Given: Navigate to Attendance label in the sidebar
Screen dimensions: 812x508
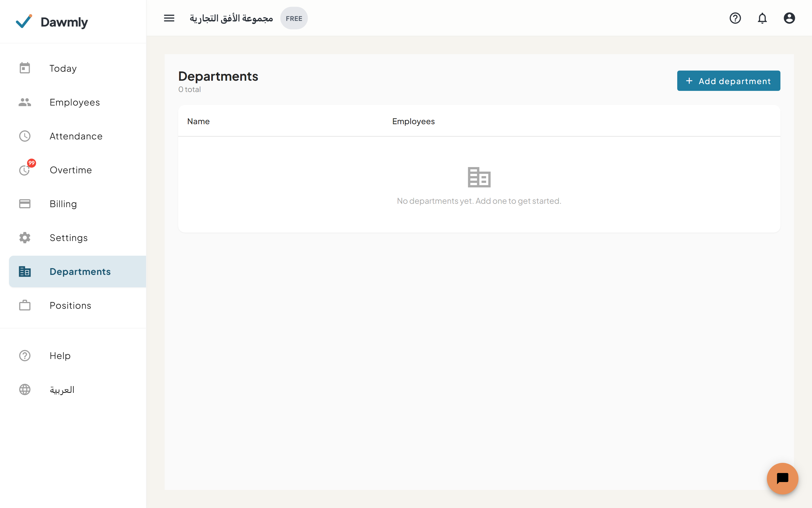Looking at the screenshot, I should [x=76, y=136].
